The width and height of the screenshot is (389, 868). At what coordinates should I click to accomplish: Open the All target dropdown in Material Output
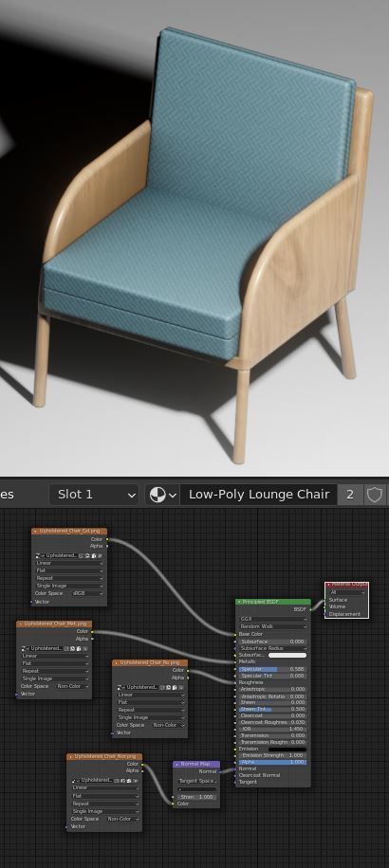click(x=347, y=592)
